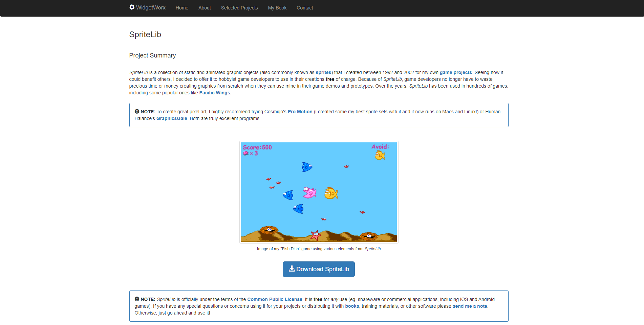Open the Home nav item
Image resolution: width=644 pixels, height=325 pixels.
tap(182, 8)
